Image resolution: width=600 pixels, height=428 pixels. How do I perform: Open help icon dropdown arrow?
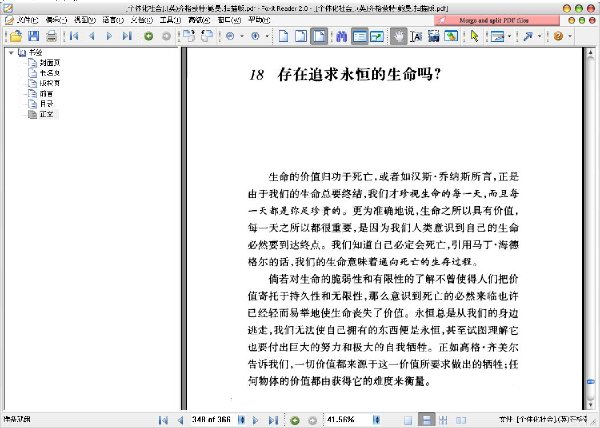click(x=570, y=36)
